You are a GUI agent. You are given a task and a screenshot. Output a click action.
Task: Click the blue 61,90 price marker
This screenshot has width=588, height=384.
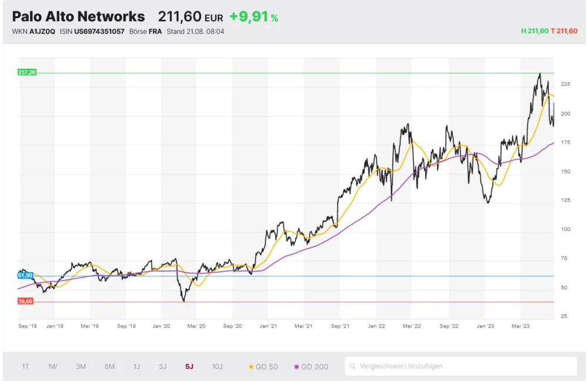[25, 275]
